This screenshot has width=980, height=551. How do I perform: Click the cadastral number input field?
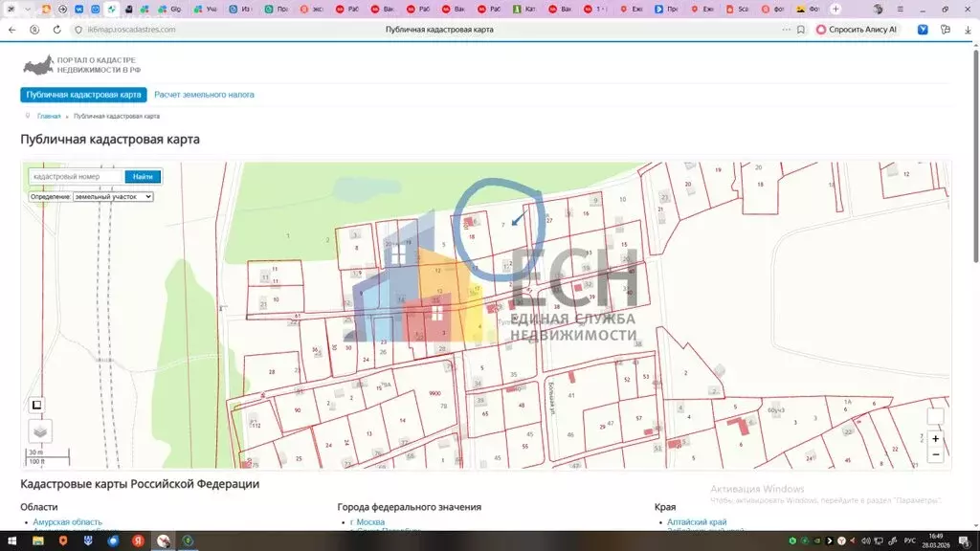click(77, 177)
